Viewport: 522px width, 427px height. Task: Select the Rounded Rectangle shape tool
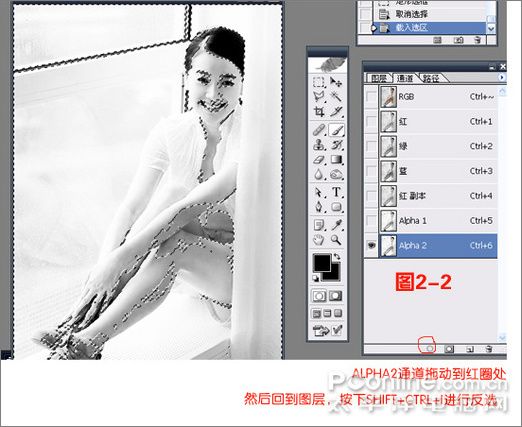336,207
